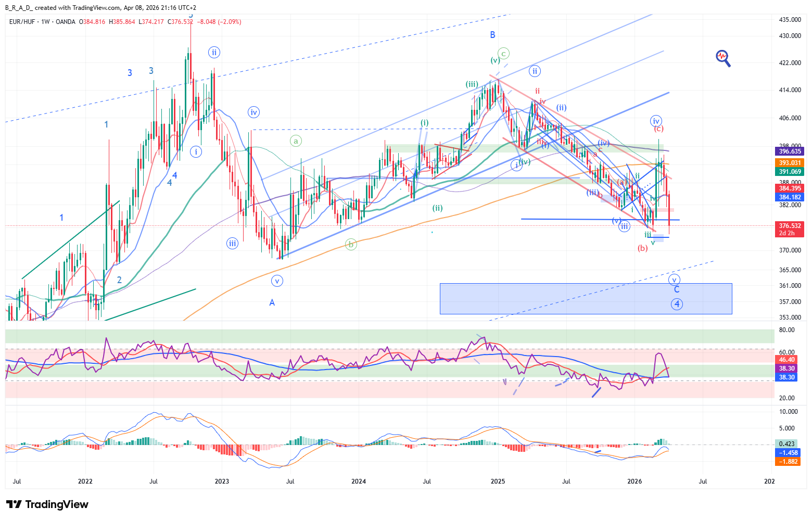Click the red 46.40 RSI value tag
812x520 pixels.
[786, 360]
